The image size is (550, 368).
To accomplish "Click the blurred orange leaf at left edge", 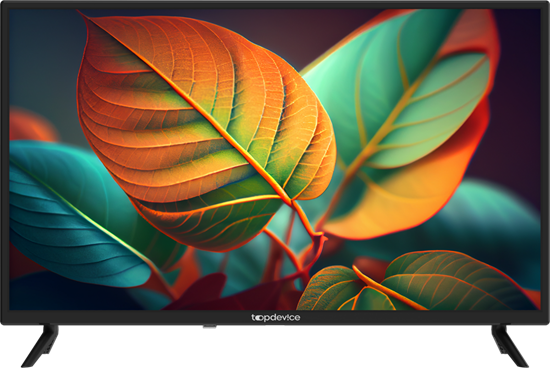I will tap(30, 125).
